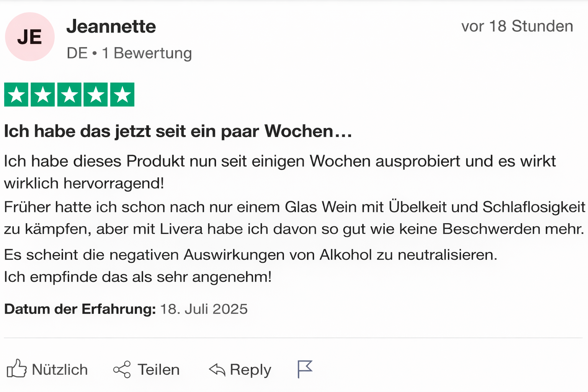
Task: Click the second green rating star
Action: point(42,95)
